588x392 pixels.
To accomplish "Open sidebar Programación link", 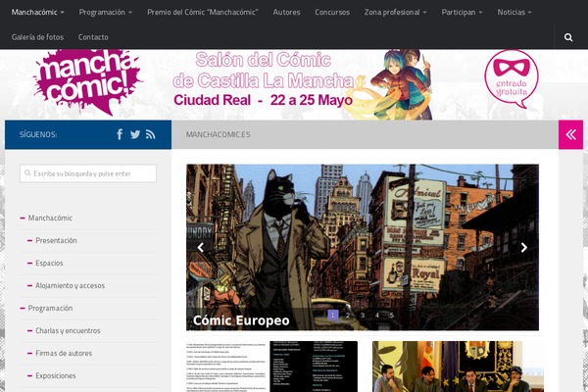I will [50, 308].
